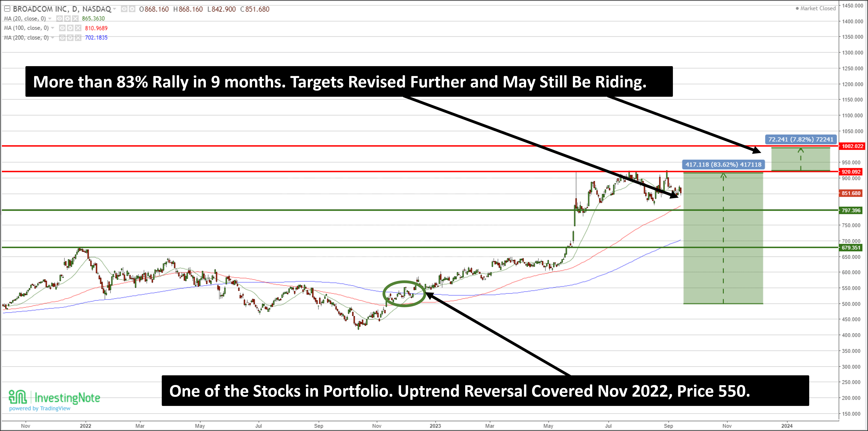Open the powered by TradingView link
Image resolution: width=868 pixels, height=431 pixels.
coord(40,408)
